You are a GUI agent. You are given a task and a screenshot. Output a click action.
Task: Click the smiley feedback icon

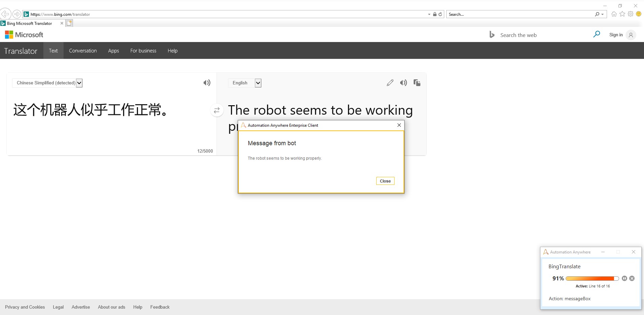pos(639,14)
